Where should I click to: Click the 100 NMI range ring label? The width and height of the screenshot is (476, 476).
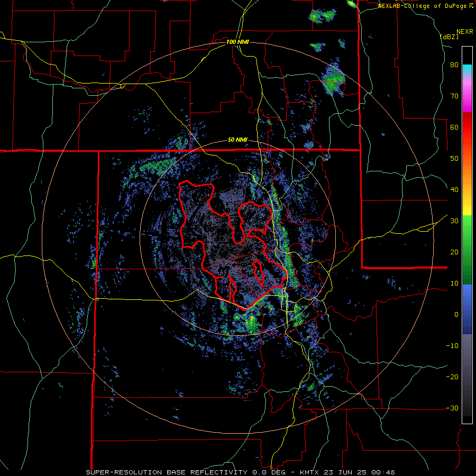pyautogui.click(x=237, y=42)
